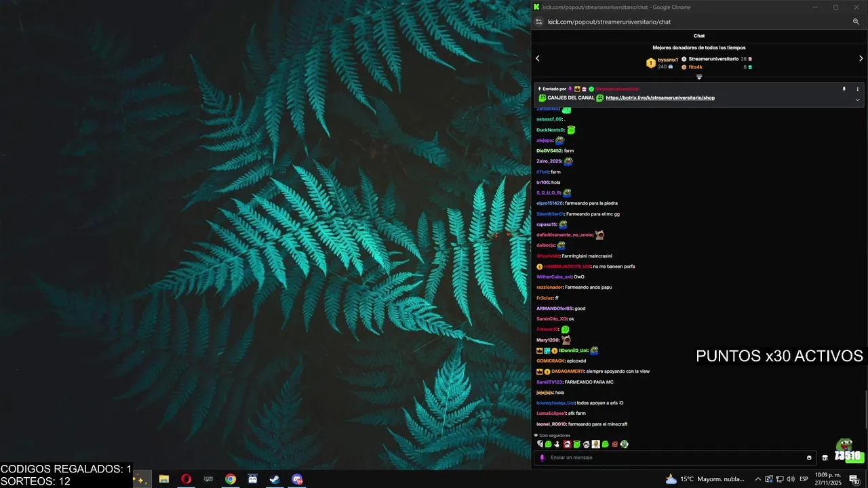Open user leonel_R0010 profile
The height and width of the screenshot is (488, 868).
551,424
